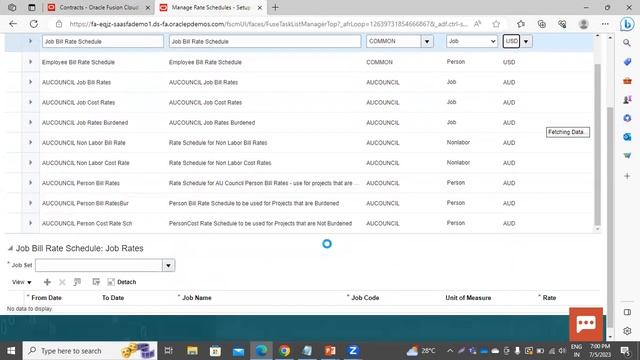
Task: Click the sidebar search icon
Action: pyautogui.click(x=627, y=42)
